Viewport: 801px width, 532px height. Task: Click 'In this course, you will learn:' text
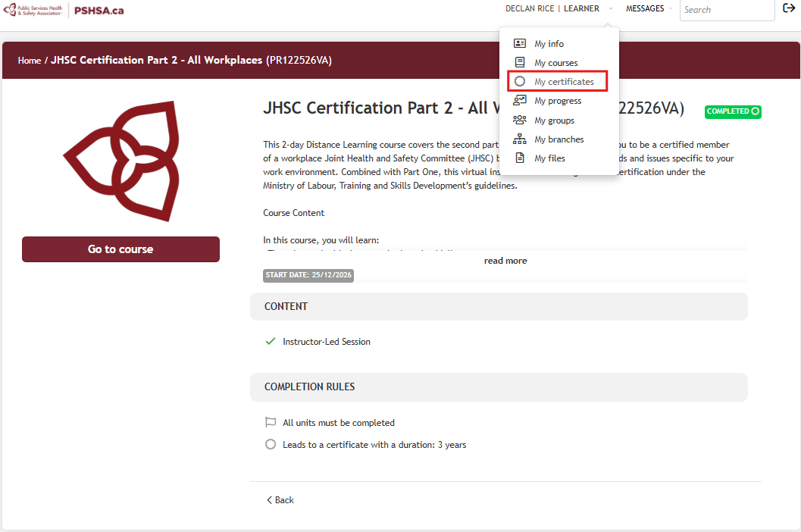click(x=321, y=239)
